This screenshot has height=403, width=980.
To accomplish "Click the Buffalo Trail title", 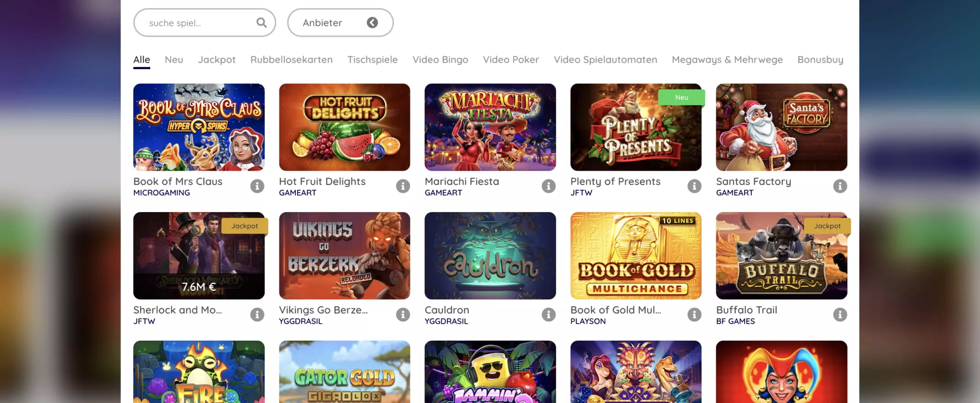I will (746, 310).
